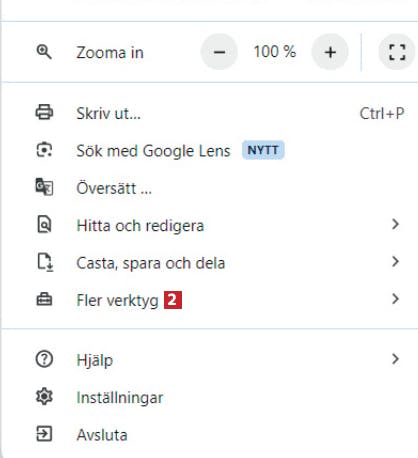The height and width of the screenshot is (458, 418).
Task: Click the question mark help icon
Action: point(44,359)
